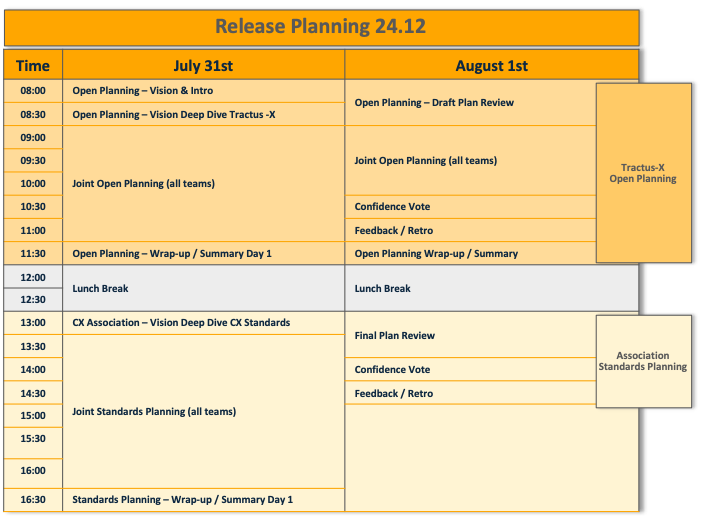Select August 1st Joint Open Planning (all teams)

[x=470, y=160]
